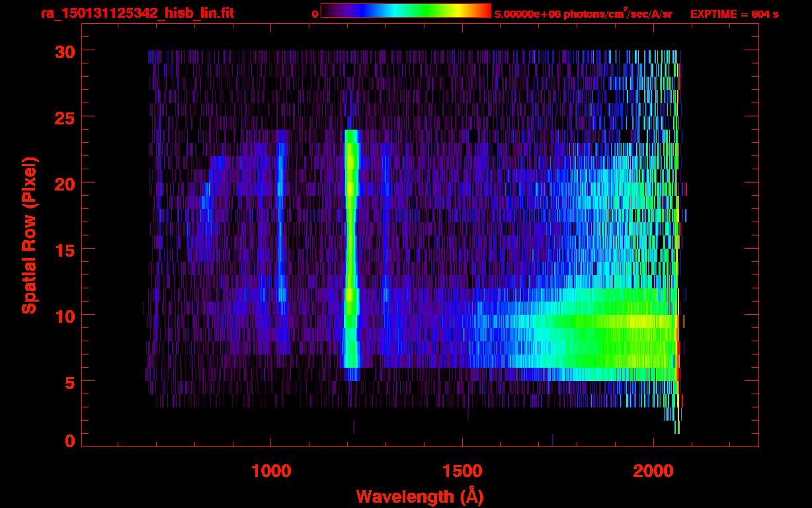812x508 pixels.
Task: Click the ra_150131125342_hisb_lin.fit file title
Action: click(137, 13)
